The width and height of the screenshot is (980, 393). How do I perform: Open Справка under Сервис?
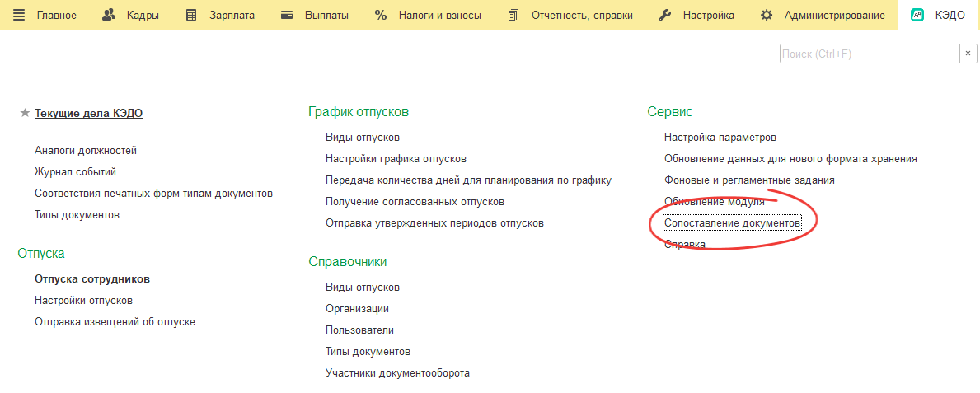(685, 245)
